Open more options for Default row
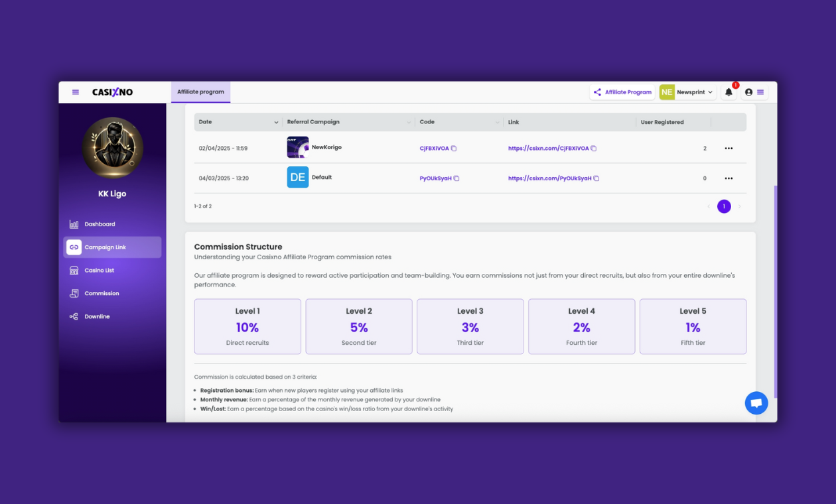Viewport: 836px width, 504px height. click(729, 178)
